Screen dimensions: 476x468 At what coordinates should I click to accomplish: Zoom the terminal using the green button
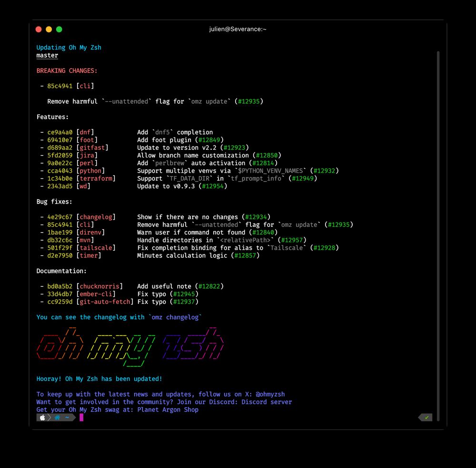(59, 29)
